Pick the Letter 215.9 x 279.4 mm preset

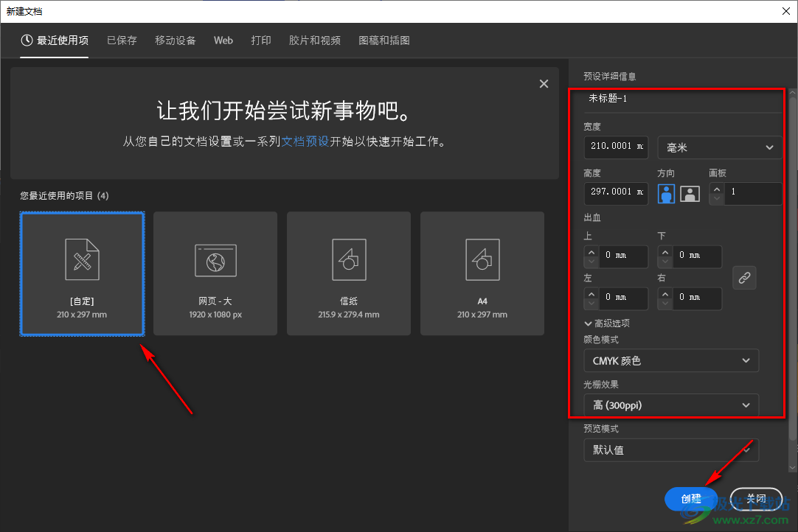coord(349,273)
